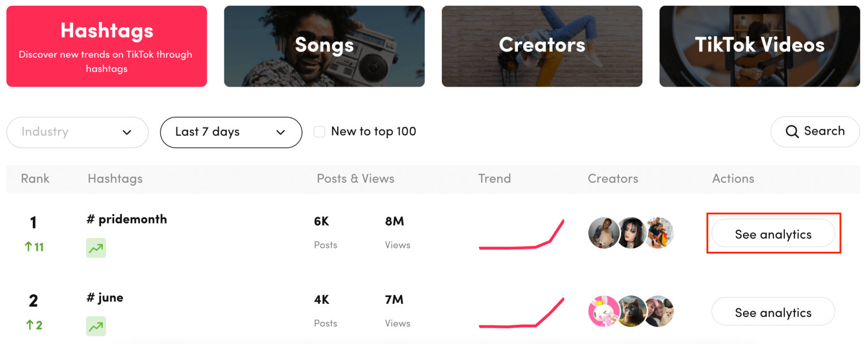See analytics for the pridemonth hashtag
This screenshot has height=344, width=868.
click(x=773, y=233)
